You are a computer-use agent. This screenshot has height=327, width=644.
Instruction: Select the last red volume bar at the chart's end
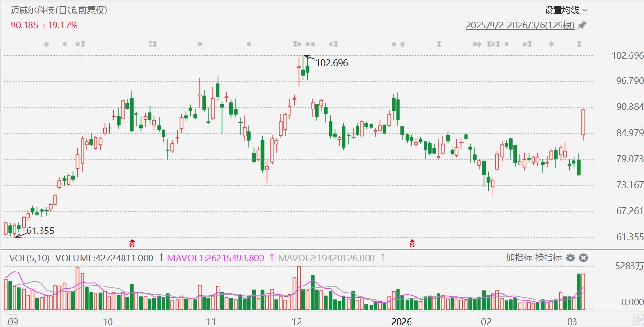click(x=583, y=292)
